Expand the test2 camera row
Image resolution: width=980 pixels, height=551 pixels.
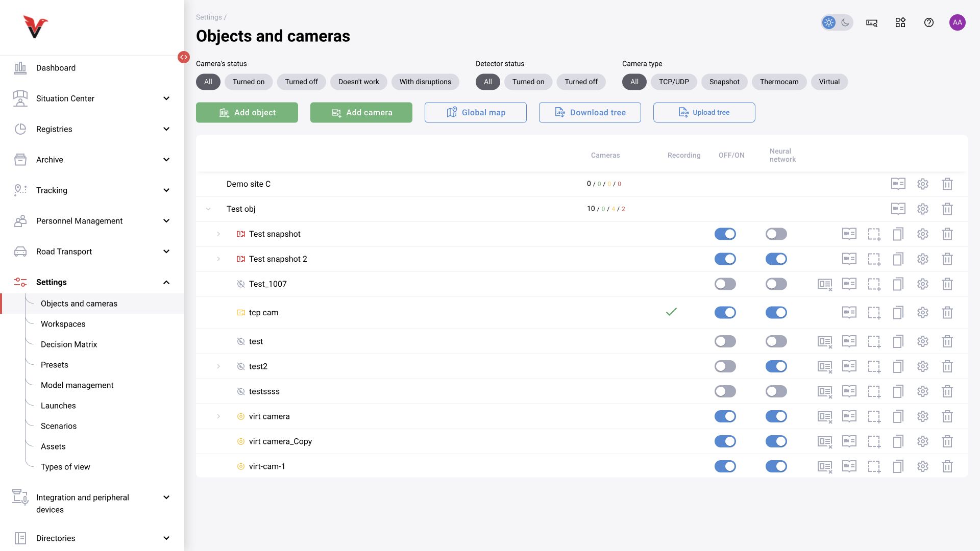218,366
